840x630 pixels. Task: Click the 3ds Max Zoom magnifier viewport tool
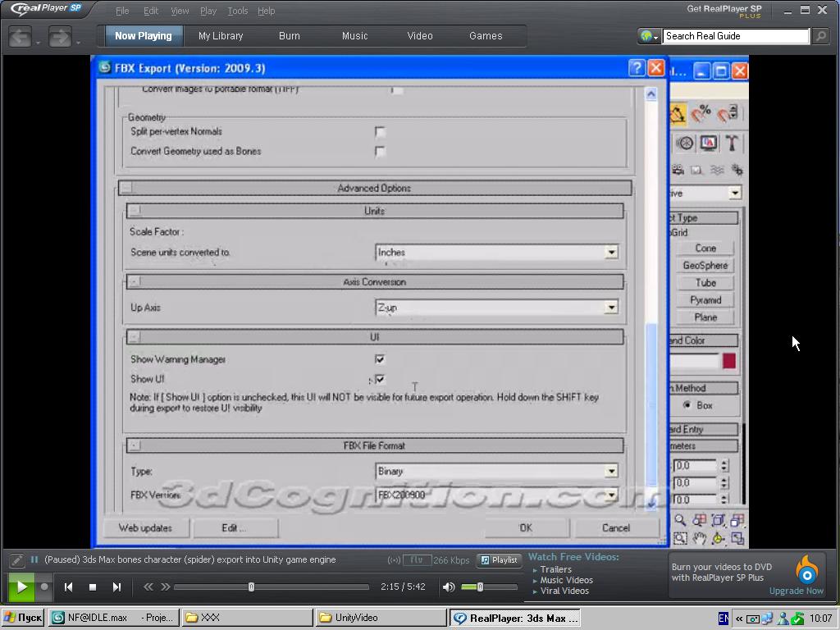click(680, 520)
